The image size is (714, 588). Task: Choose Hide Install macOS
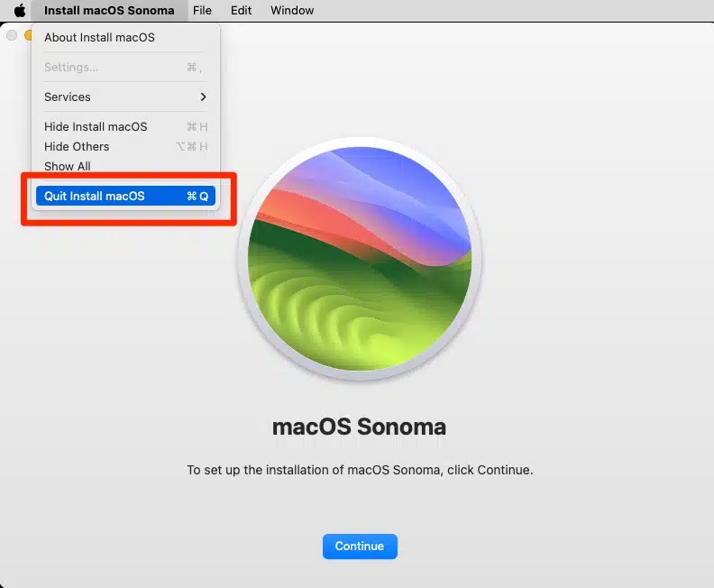[x=125, y=126]
